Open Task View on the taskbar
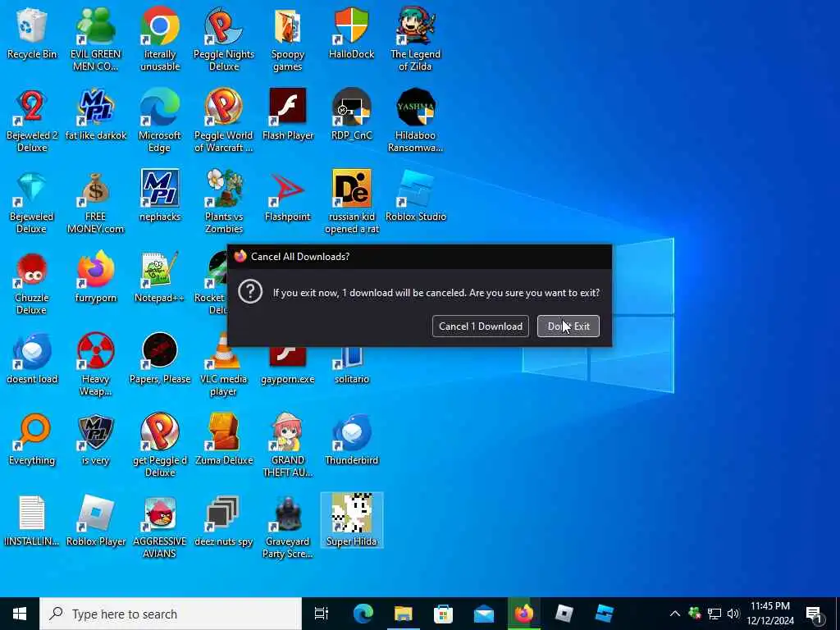 [x=322, y=614]
